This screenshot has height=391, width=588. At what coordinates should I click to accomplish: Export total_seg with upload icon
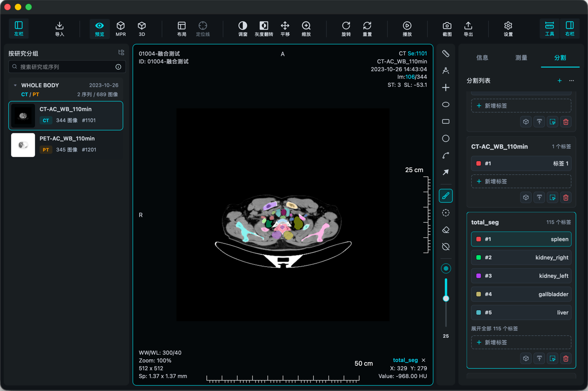(539, 358)
